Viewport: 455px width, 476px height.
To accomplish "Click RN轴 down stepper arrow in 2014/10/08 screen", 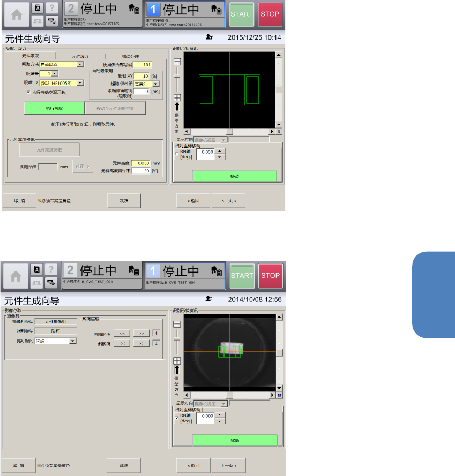I will tap(220, 421).
